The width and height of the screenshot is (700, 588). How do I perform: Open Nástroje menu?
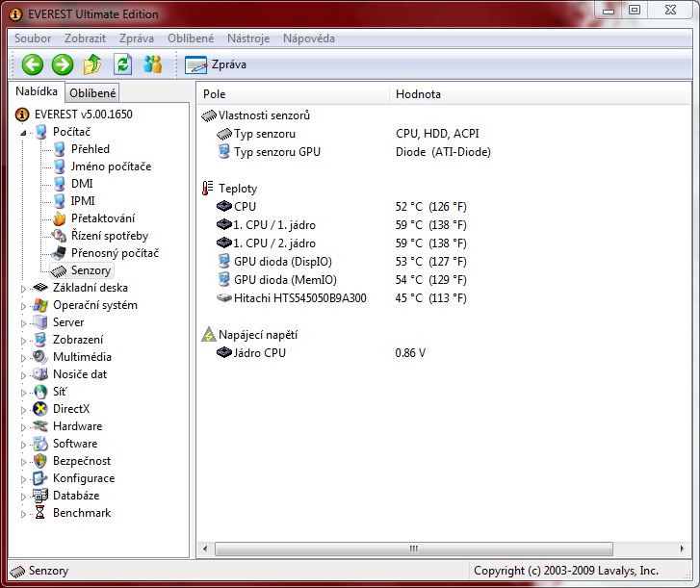248,38
